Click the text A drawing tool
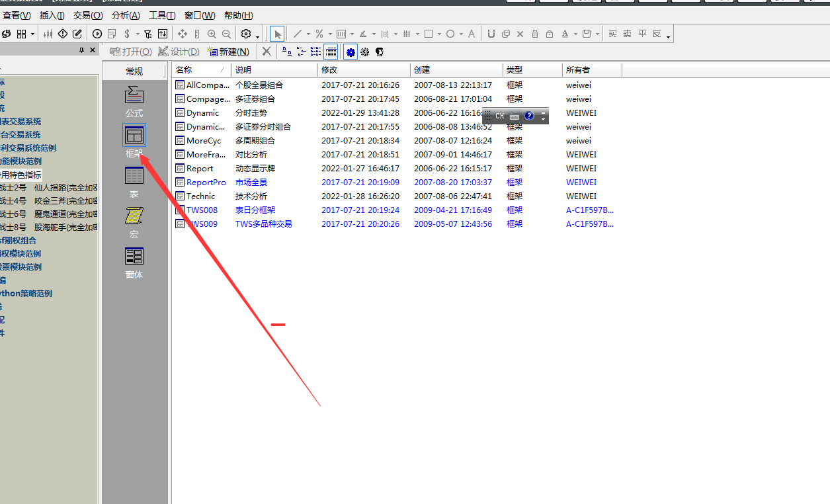 [472, 34]
